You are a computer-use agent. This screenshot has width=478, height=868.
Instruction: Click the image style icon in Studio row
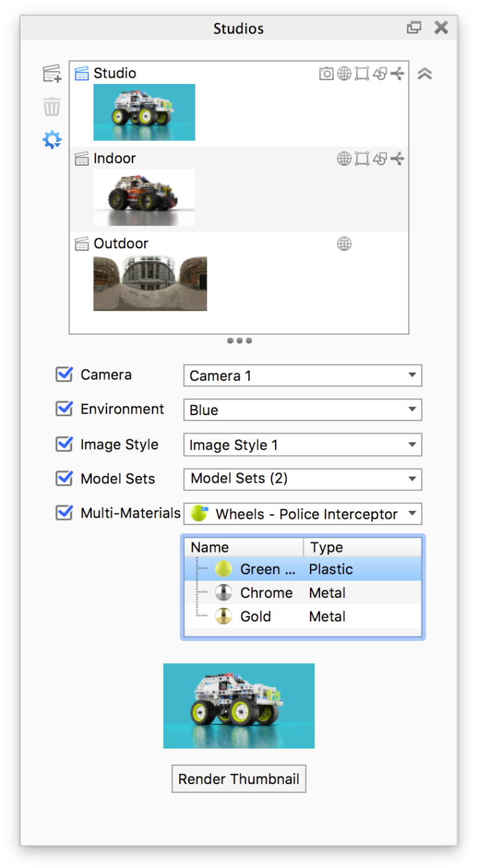pyautogui.click(x=362, y=73)
